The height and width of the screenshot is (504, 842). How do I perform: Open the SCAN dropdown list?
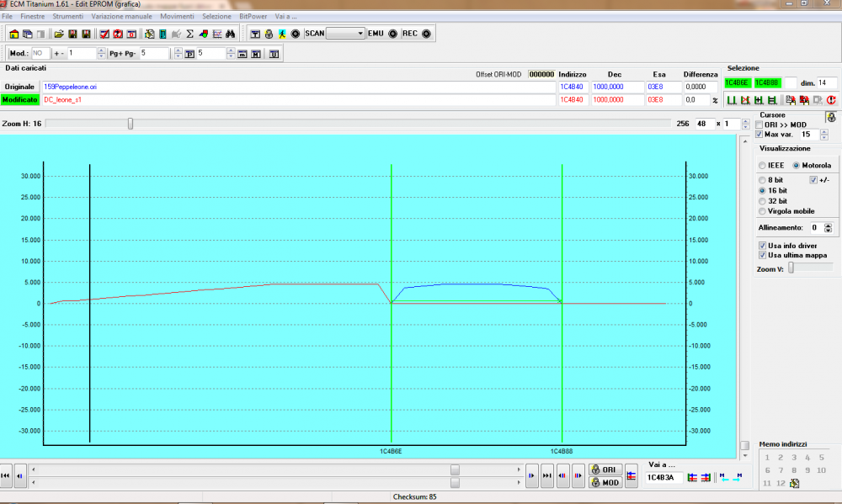(360, 34)
